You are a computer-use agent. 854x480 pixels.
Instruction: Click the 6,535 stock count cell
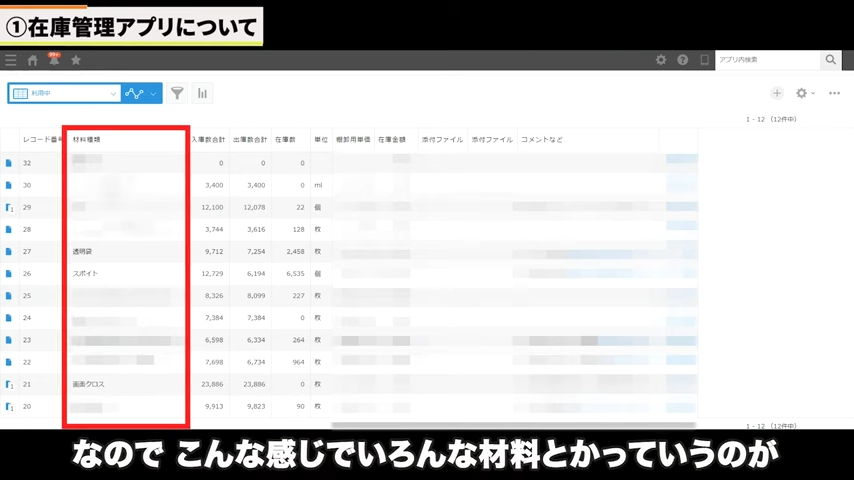[295, 274]
